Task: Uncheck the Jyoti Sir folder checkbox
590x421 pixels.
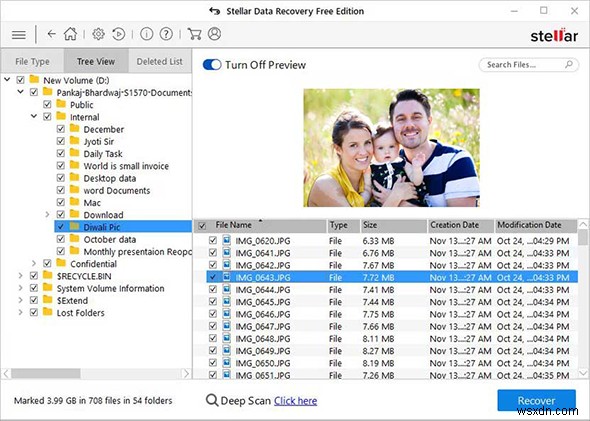Action: (61, 141)
